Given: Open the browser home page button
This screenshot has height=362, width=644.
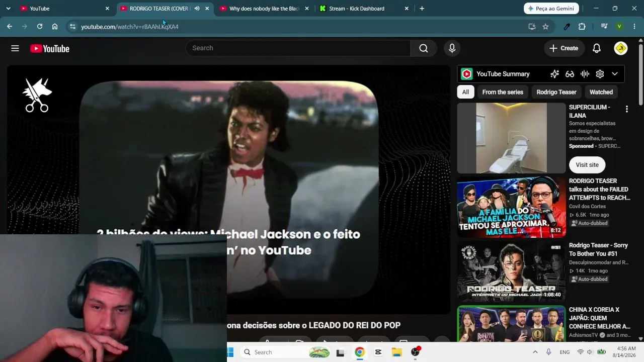Looking at the screenshot, I should coord(55,27).
